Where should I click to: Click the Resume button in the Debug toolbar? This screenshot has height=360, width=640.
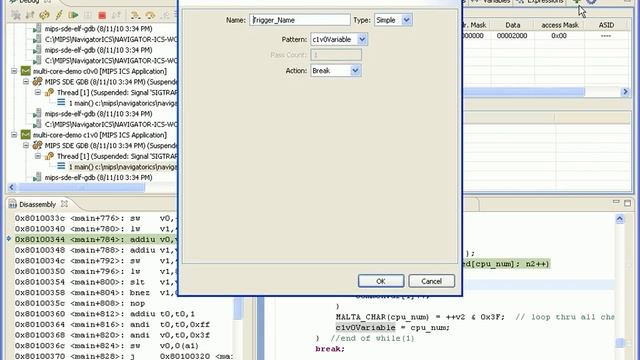coord(73,16)
